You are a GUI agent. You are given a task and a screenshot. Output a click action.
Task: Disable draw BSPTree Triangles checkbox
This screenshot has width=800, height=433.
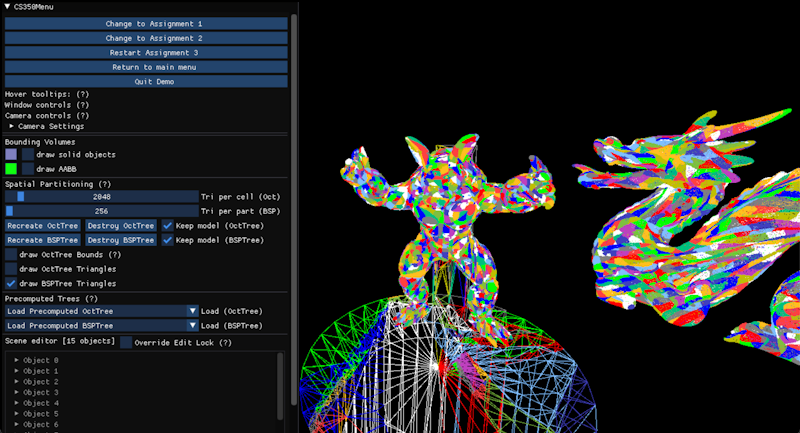click(x=11, y=284)
